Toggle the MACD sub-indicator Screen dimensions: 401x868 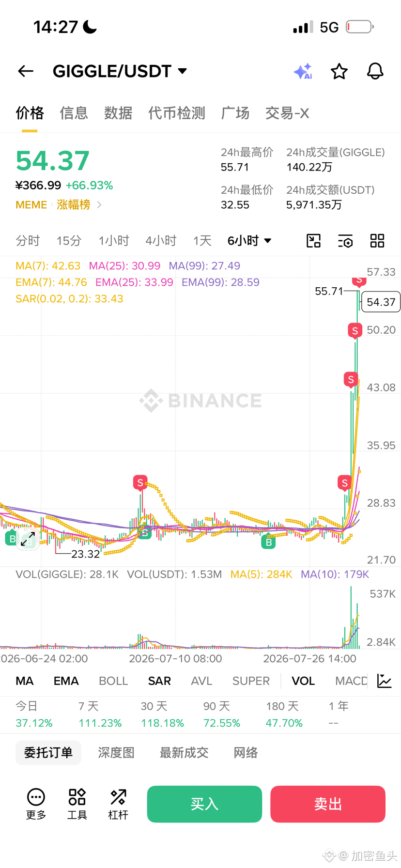(x=351, y=681)
